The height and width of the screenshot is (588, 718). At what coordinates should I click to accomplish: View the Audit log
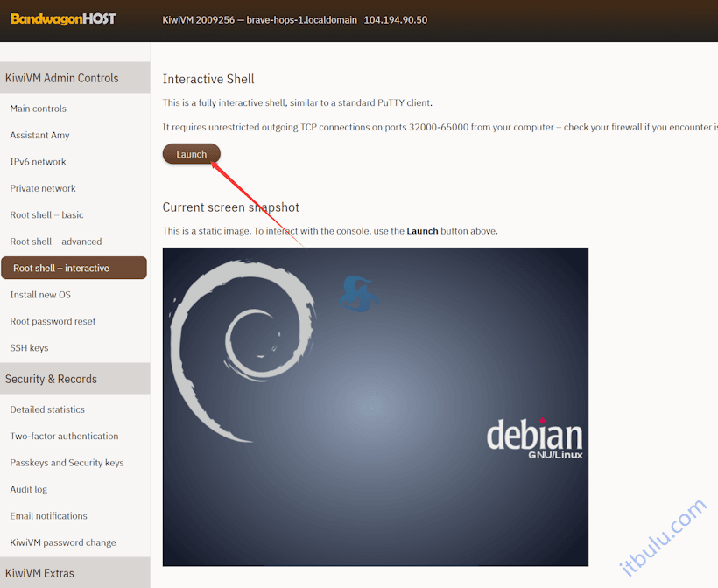tap(29, 489)
